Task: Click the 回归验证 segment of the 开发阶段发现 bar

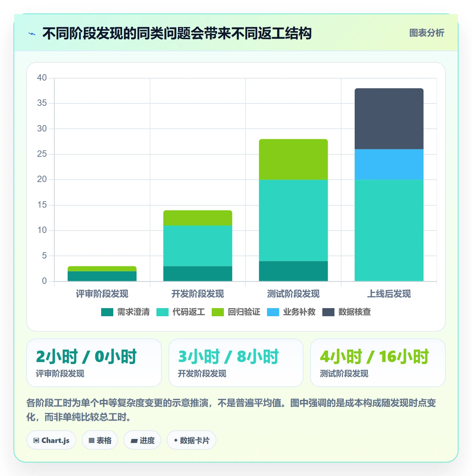Action: coord(198,218)
